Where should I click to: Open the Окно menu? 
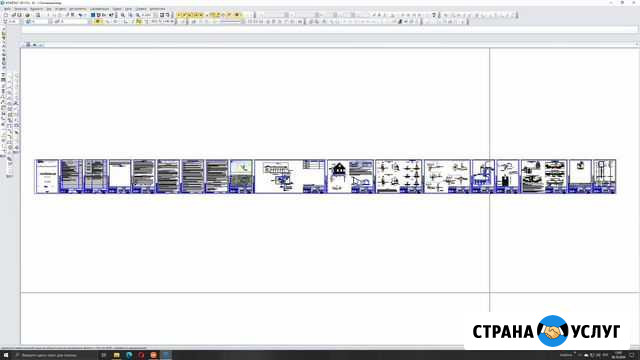click(128, 9)
